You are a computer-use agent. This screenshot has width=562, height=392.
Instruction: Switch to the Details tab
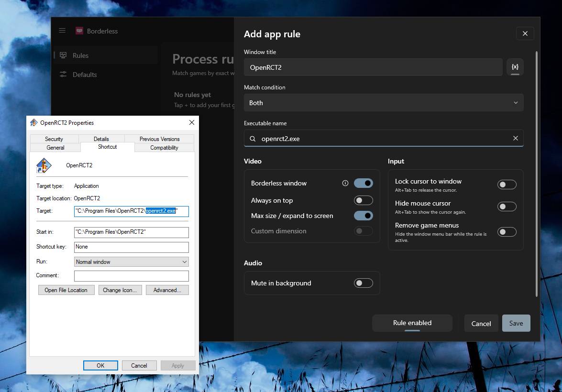point(101,139)
